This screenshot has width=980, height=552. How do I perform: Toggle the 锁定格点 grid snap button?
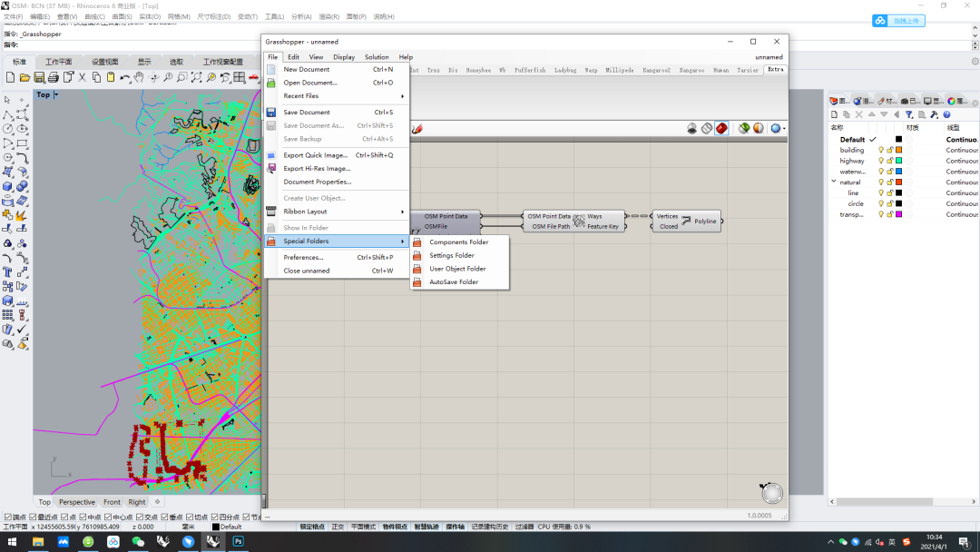pos(312,527)
